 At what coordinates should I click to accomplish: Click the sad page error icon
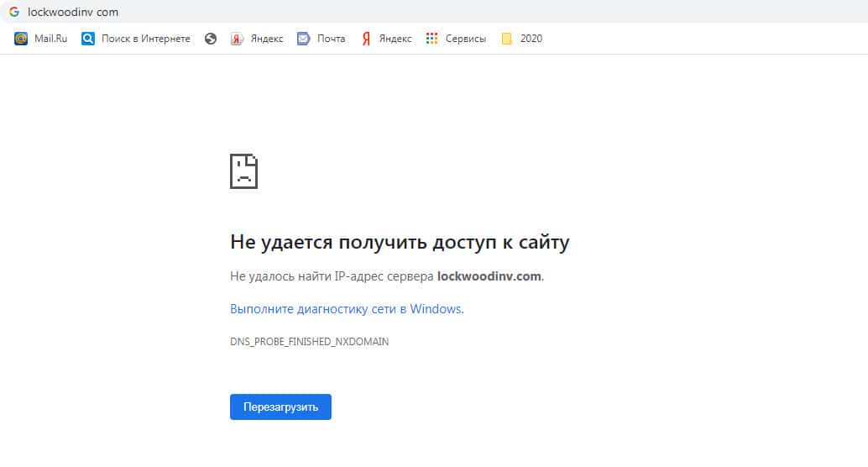243,171
